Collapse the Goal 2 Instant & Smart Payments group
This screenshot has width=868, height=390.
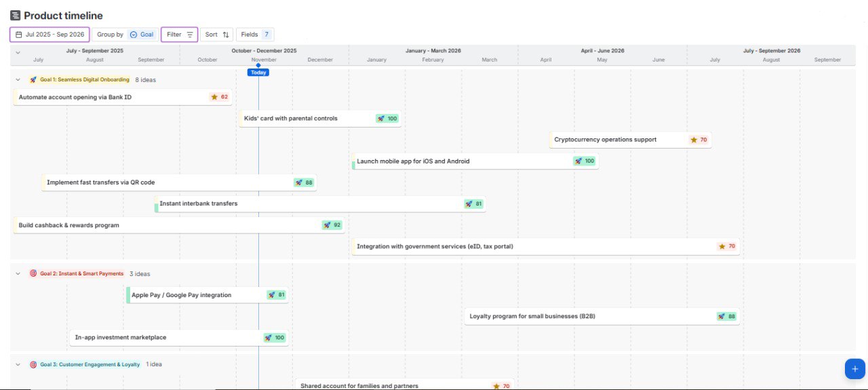pos(18,274)
